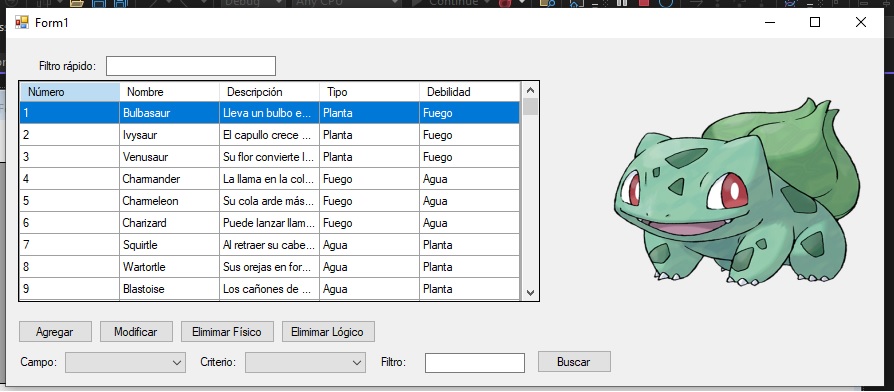This screenshot has width=894, height=392.
Task: Sort by the Tipo column header
Action: (x=369, y=92)
